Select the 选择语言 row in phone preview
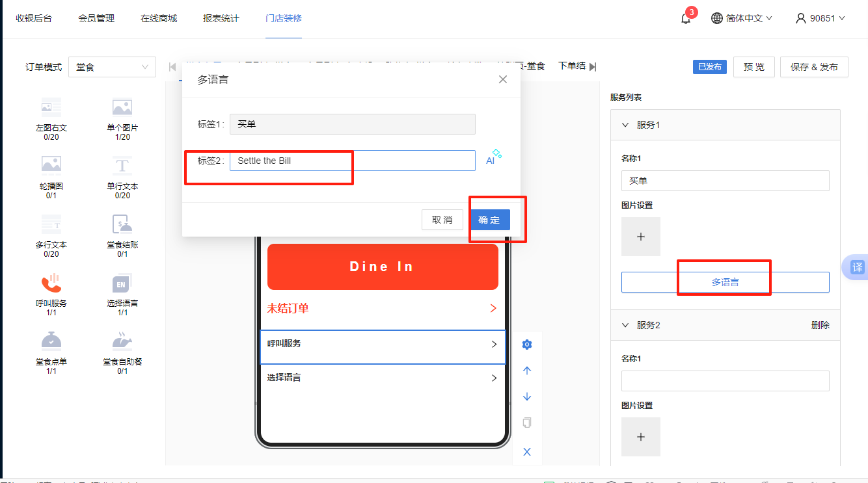The height and width of the screenshot is (483, 868). click(383, 378)
